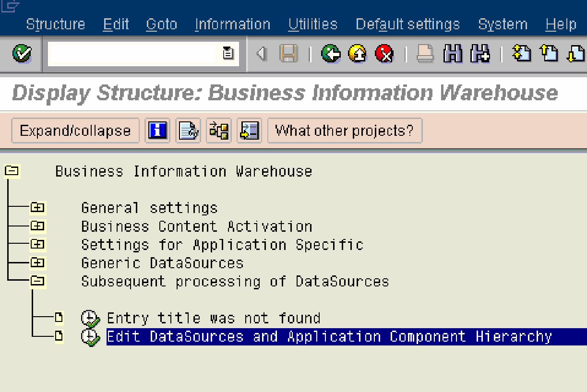
Task: Click the yellow Exit arrow icon
Action: click(358, 54)
